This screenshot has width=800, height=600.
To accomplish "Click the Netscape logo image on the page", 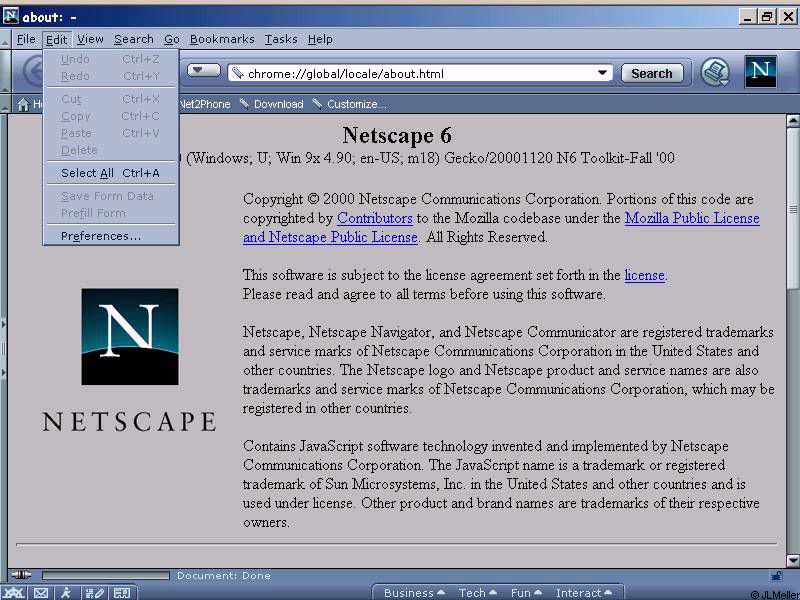I will click(x=130, y=336).
